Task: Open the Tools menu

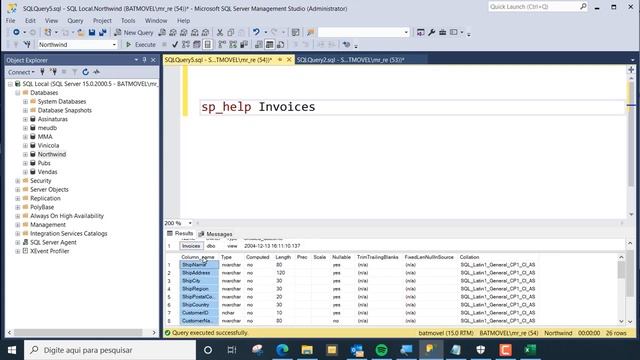Action: [128, 20]
